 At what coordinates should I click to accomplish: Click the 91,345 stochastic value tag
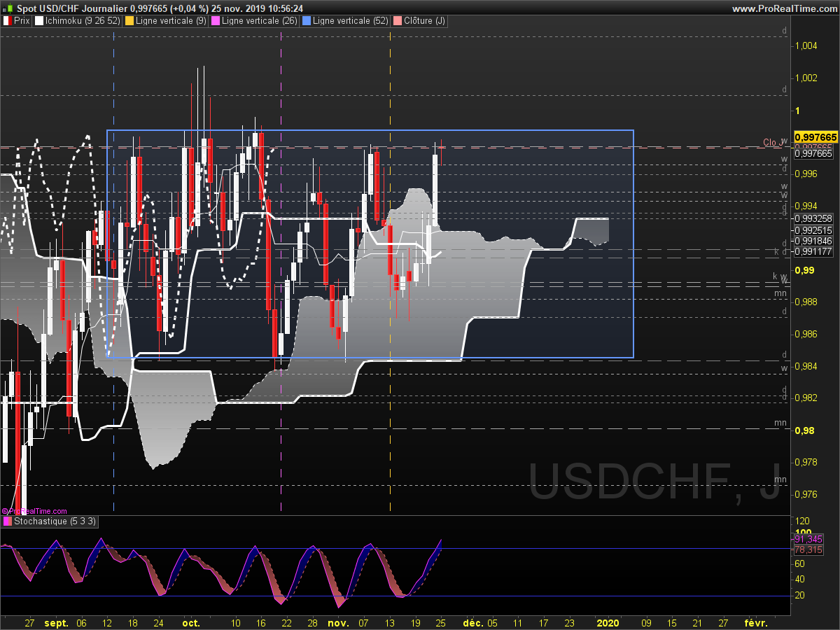(808, 539)
